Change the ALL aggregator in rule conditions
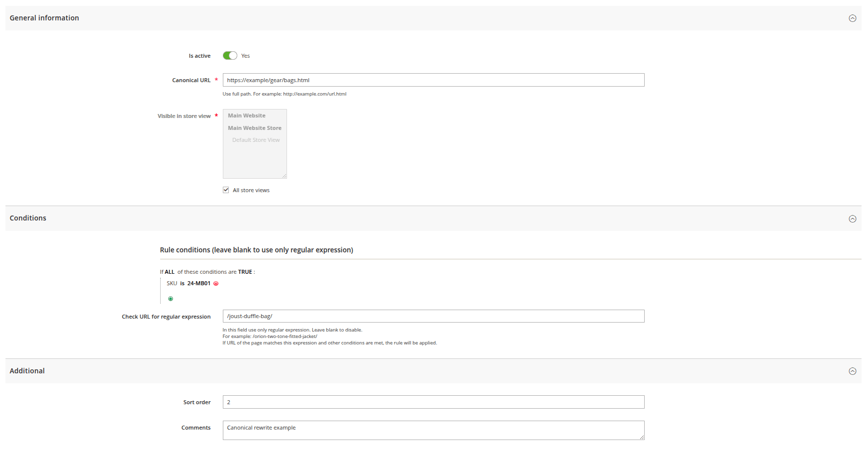This screenshot has width=868, height=449. [169, 271]
